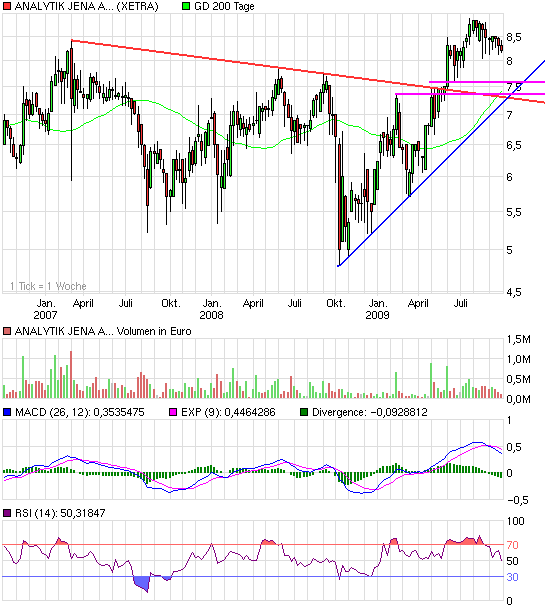Click the purple RSI (14) legend swatch
This screenshot has height=609, width=545.
tap(7, 513)
